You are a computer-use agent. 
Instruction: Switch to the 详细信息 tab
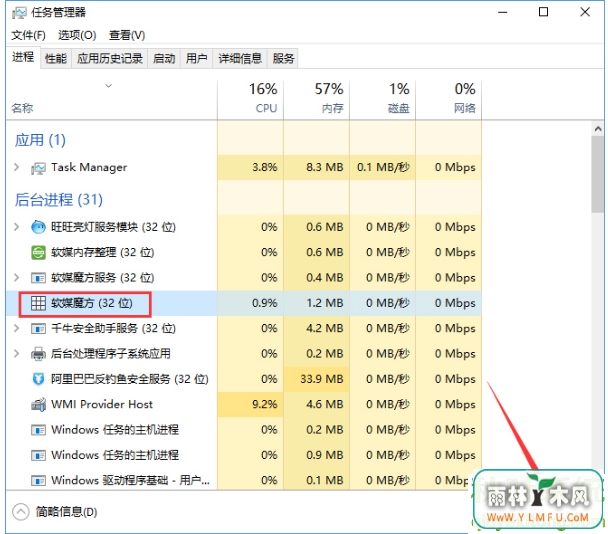[x=240, y=59]
